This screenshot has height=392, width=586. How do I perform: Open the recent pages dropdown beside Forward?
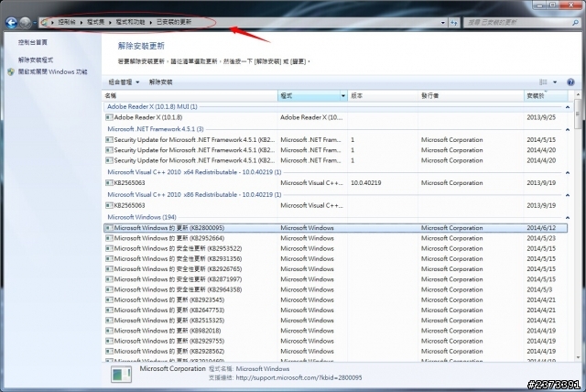[x=35, y=23]
